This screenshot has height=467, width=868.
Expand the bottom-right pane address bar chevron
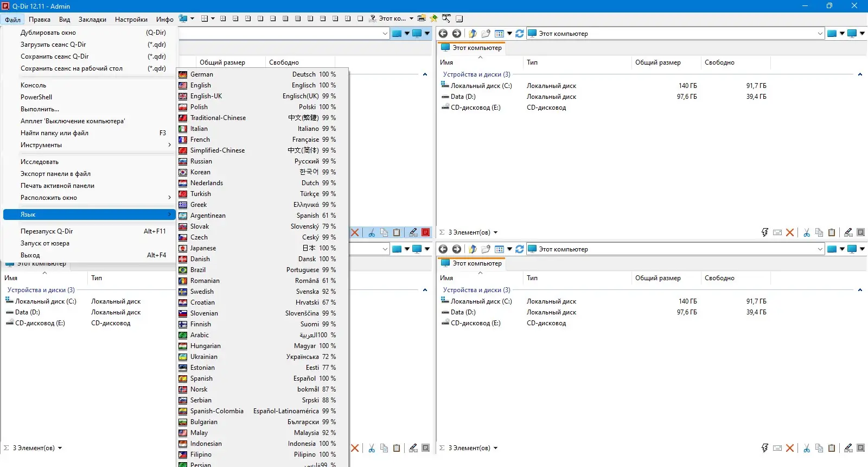point(820,249)
